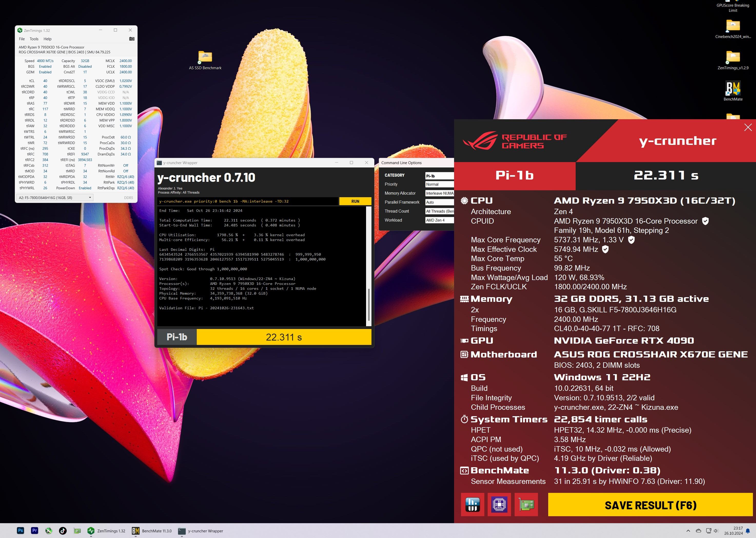This screenshot has height=538, width=756.
Task: Click the y-cruncher command line field
Action: [x=247, y=201]
